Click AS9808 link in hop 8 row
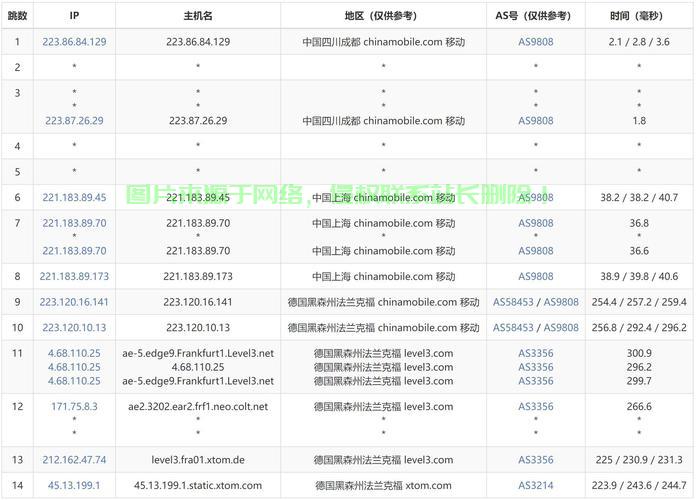The width and height of the screenshot is (696, 500). click(536, 276)
